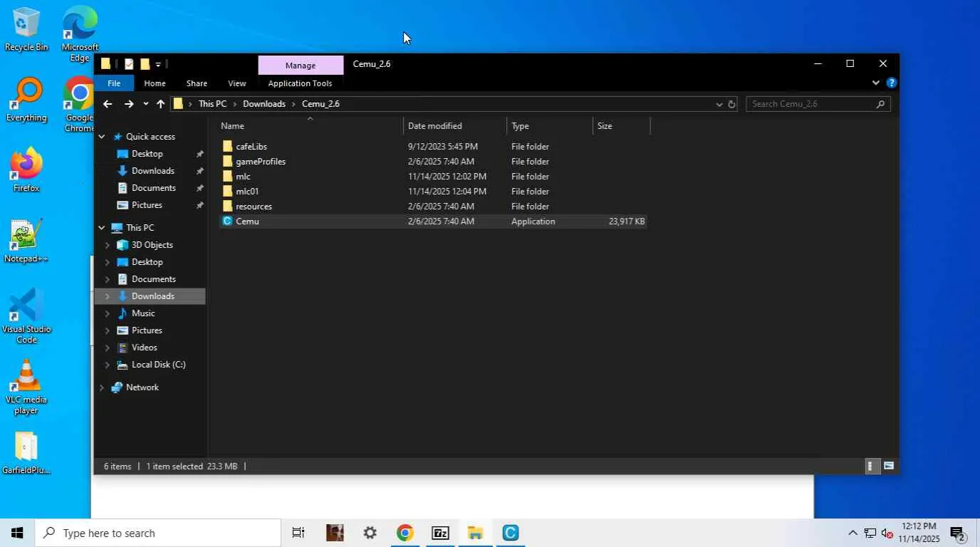Viewport: 980px width, 547px height.
Task: Open the address bar history dropdown
Action: point(719,104)
